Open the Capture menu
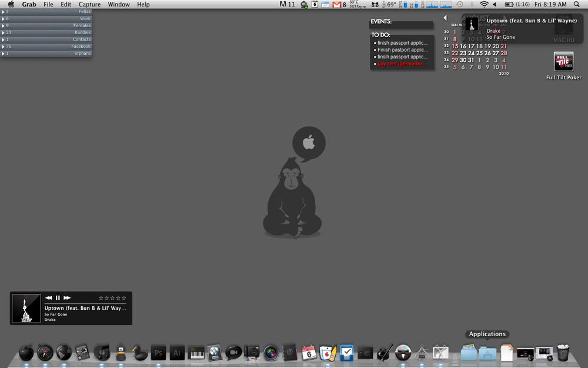The width and height of the screenshot is (588, 368). click(89, 5)
